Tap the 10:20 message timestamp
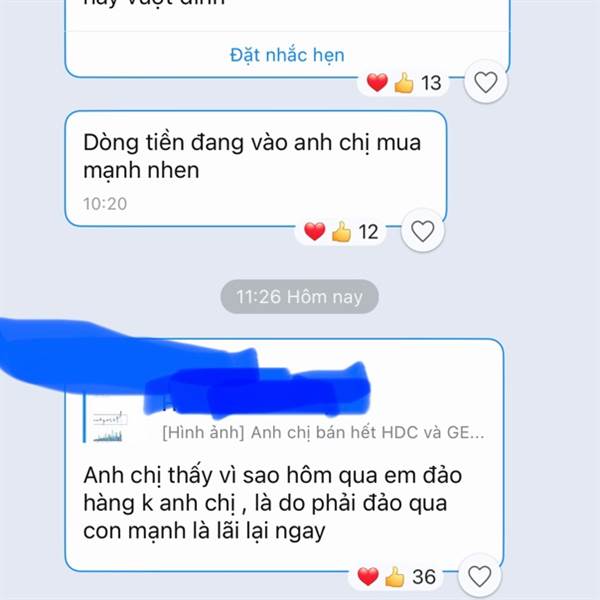 (x=105, y=204)
